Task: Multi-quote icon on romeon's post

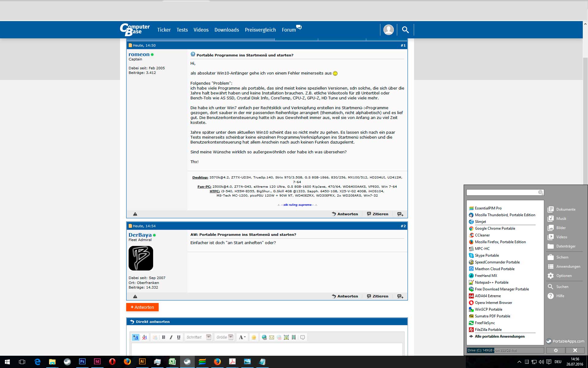Action: coord(400,214)
